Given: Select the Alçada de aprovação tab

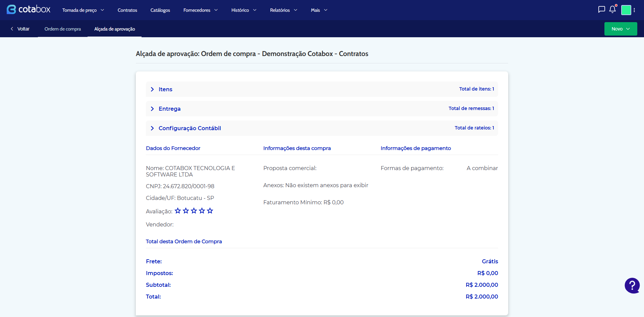Looking at the screenshot, I should [114, 29].
